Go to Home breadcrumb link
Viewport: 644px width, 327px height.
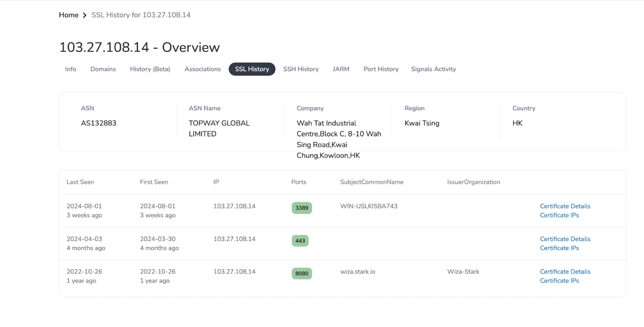coord(69,15)
